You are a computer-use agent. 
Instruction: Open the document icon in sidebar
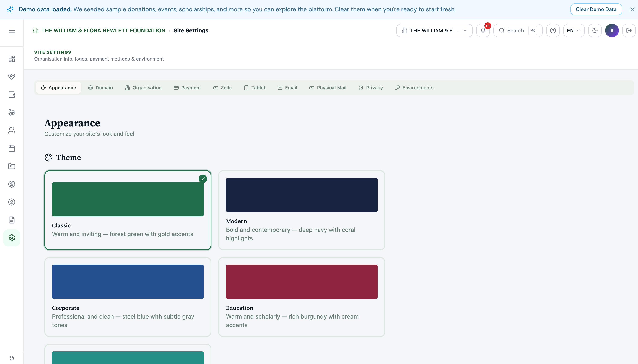pos(12,220)
